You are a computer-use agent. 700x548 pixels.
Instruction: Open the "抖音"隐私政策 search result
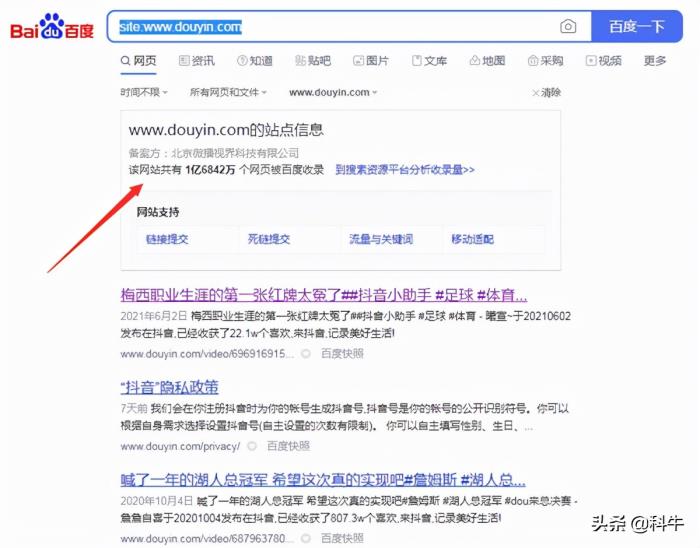pos(169,387)
